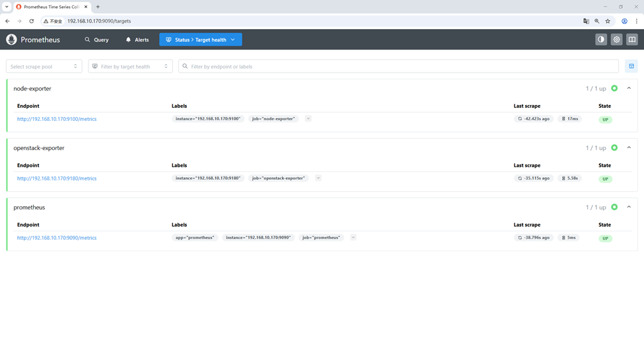Open the Chrome profile avatar icon

pos(624,21)
